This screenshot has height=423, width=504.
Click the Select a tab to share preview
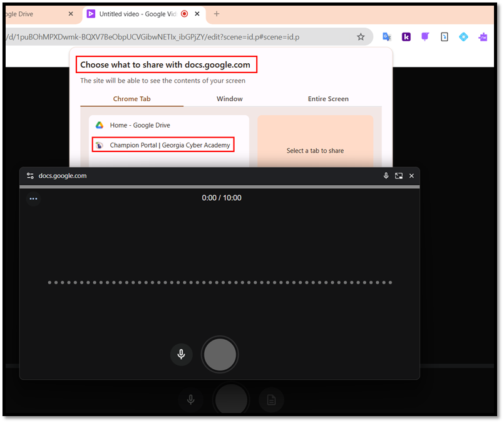point(316,141)
